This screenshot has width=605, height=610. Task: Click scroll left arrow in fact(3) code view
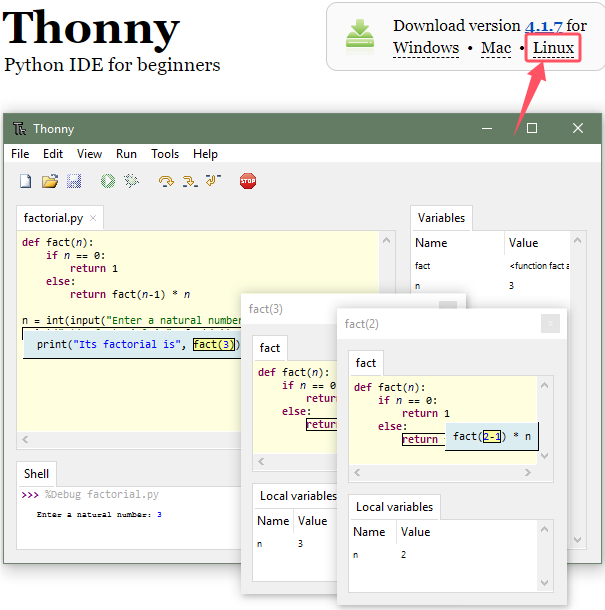[x=261, y=462]
